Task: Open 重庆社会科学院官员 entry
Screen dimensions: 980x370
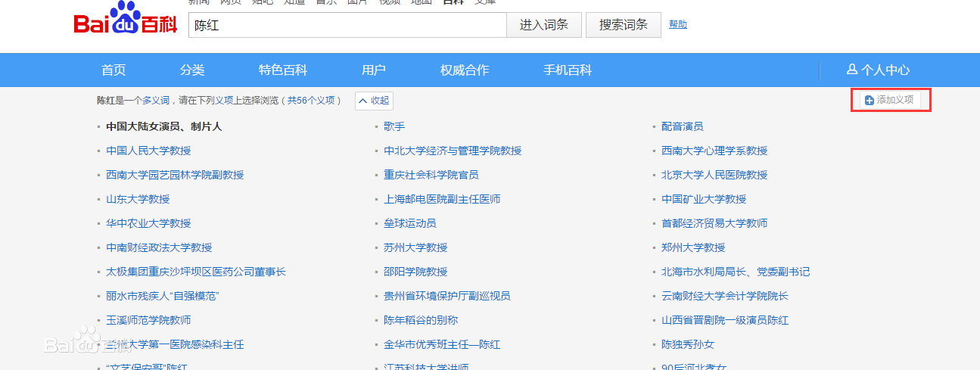Action: click(x=431, y=175)
